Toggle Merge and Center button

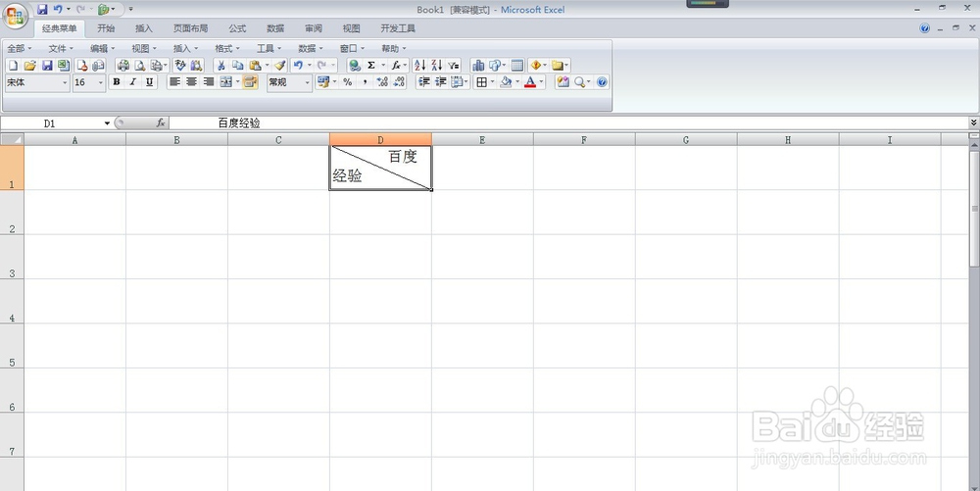tap(226, 82)
